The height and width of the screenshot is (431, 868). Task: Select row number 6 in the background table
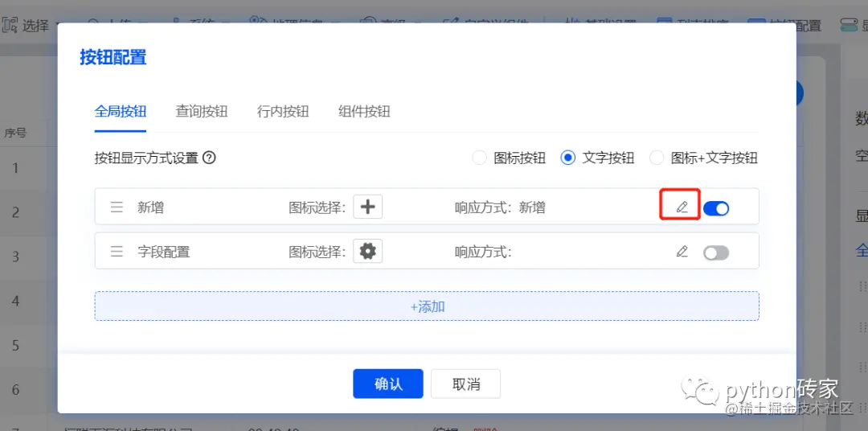pyautogui.click(x=15, y=389)
